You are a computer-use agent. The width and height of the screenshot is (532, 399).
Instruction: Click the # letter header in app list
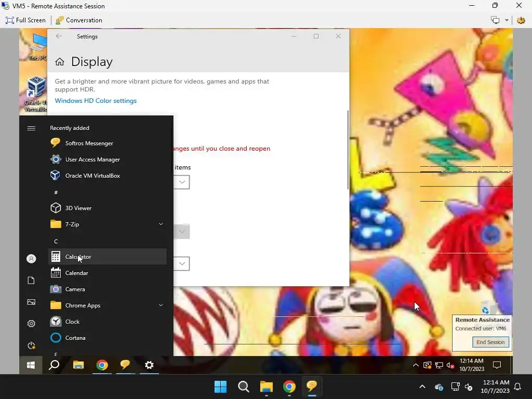(x=56, y=192)
